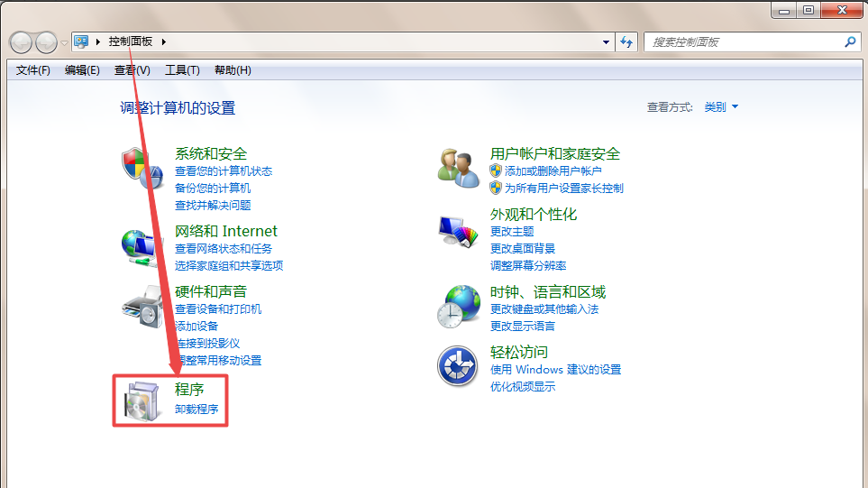This screenshot has width=868, height=488.
Task: Open the 查看(V) menu
Action: pyautogui.click(x=132, y=70)
